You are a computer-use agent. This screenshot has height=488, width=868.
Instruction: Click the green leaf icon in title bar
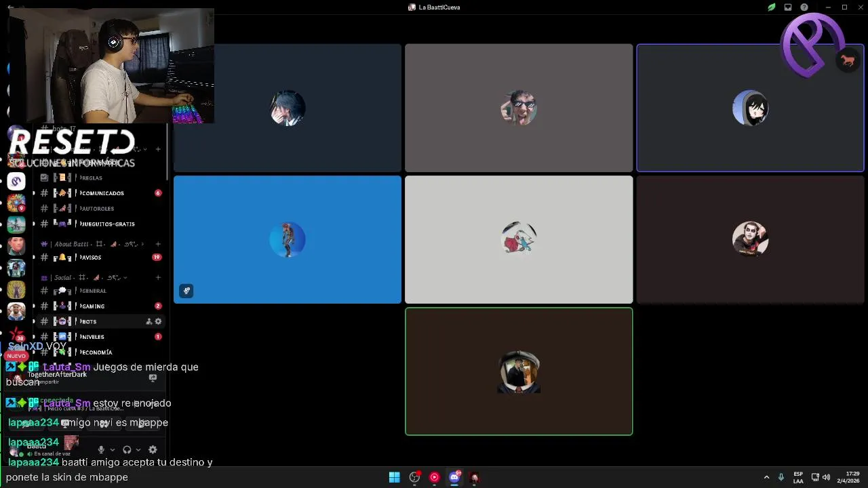pos(772,7)
